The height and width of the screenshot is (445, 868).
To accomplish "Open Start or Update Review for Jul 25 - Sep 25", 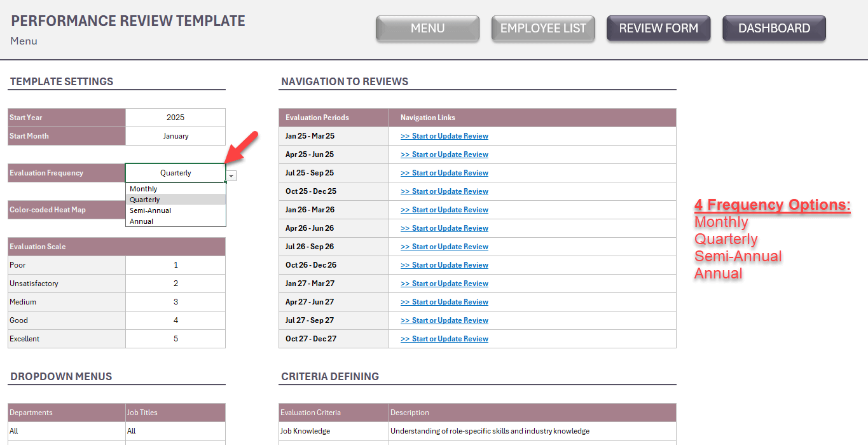I will click(444, 173).
